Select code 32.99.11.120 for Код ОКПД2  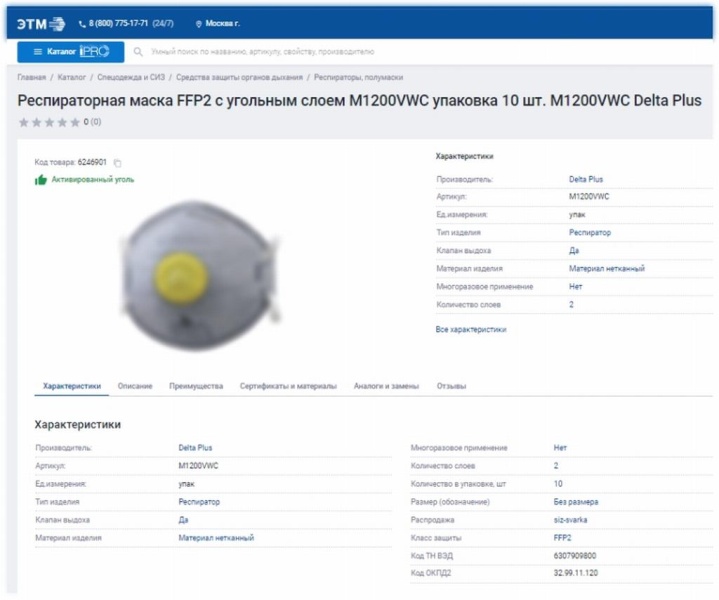coord(575,573)
